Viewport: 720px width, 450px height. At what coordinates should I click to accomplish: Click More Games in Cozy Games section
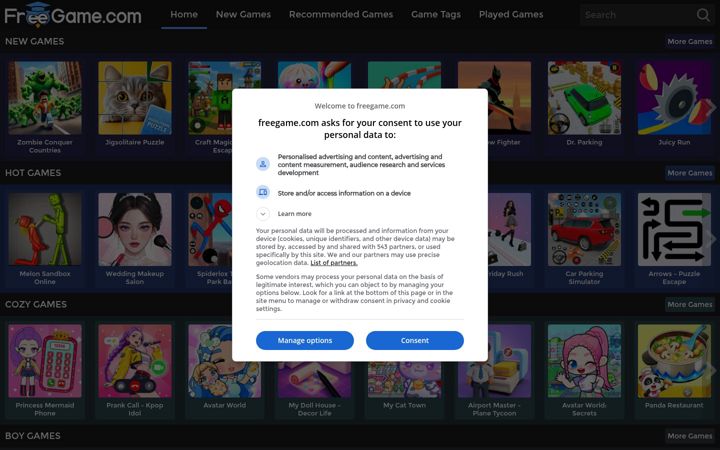pos(690,304)
